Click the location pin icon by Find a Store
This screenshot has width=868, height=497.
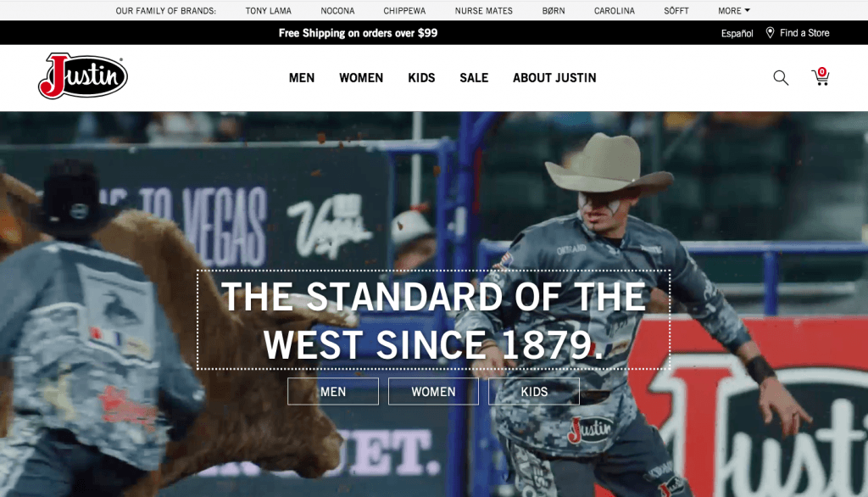pos(770,33)
